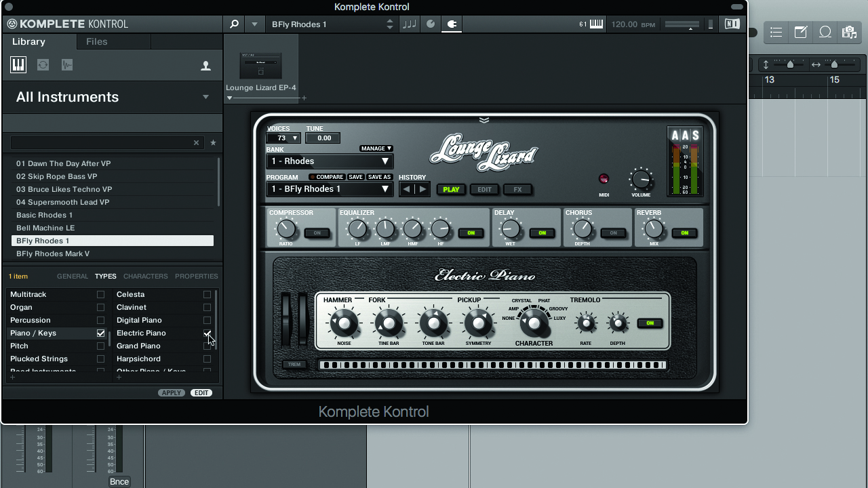
Task: Click the NI logo button
Action: [732, 24]
